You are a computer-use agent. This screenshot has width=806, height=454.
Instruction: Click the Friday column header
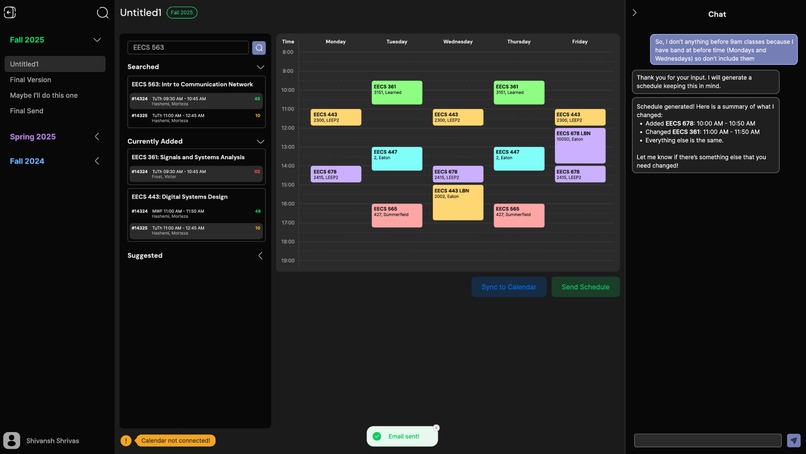pyautogui.click(x=580, y=42)
